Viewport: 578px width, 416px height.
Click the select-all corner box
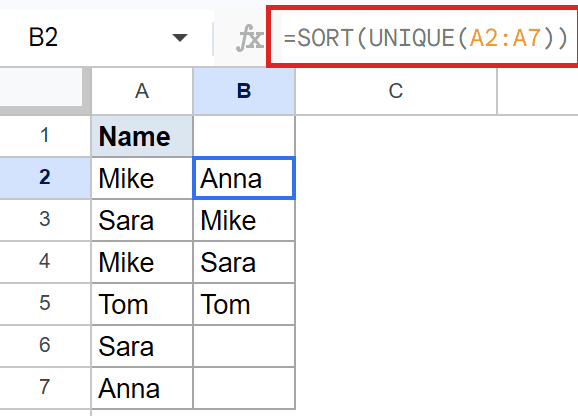[x=41, y=88]
